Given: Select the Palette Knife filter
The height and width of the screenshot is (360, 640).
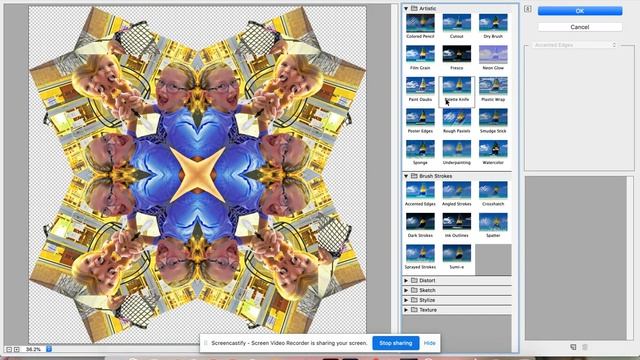Looking at the screenshot, I should pyautogui.click(x=456, y=86).
